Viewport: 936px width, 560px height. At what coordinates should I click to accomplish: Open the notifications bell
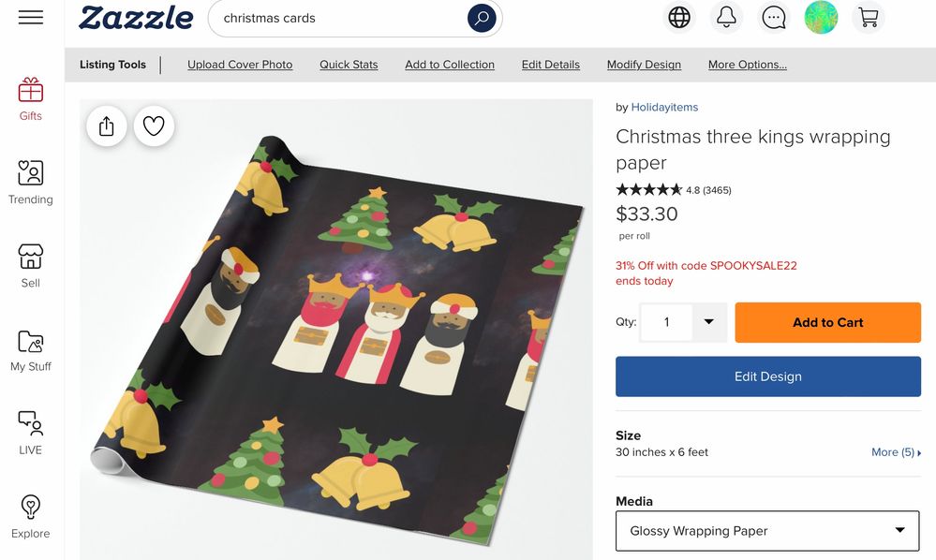coord(726,17)
